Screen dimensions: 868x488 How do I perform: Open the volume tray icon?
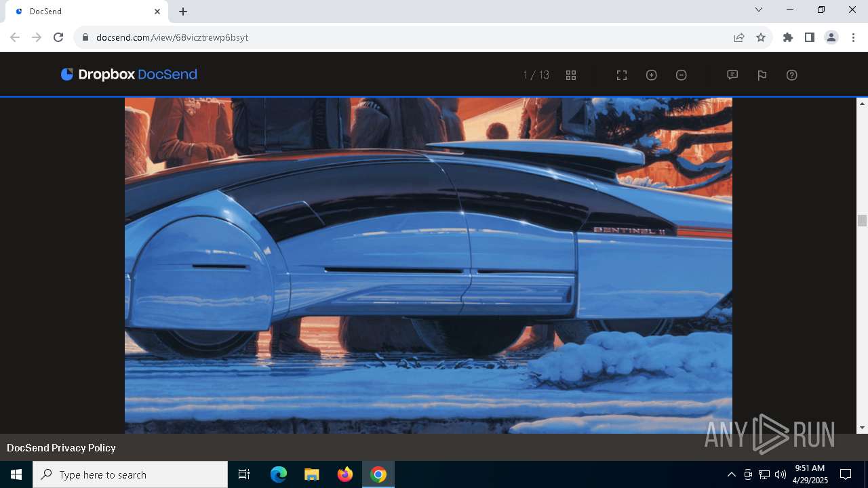tap(781, 474)
